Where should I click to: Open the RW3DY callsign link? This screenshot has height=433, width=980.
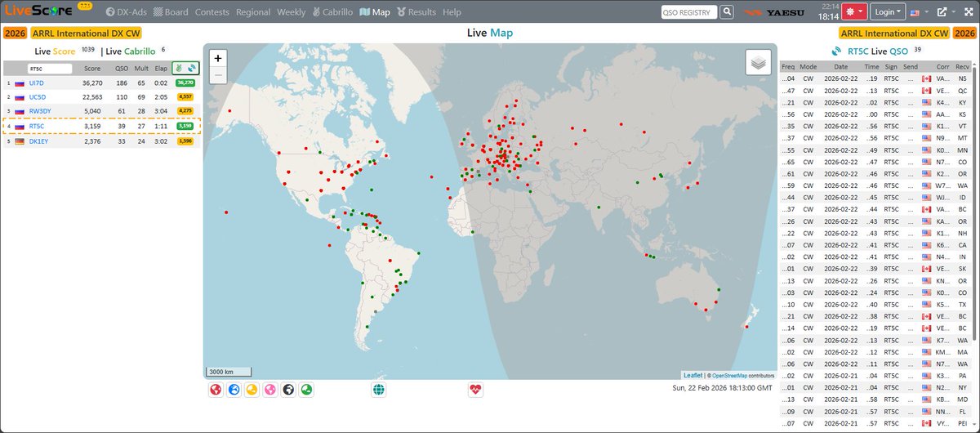click(x=40, y=111)
